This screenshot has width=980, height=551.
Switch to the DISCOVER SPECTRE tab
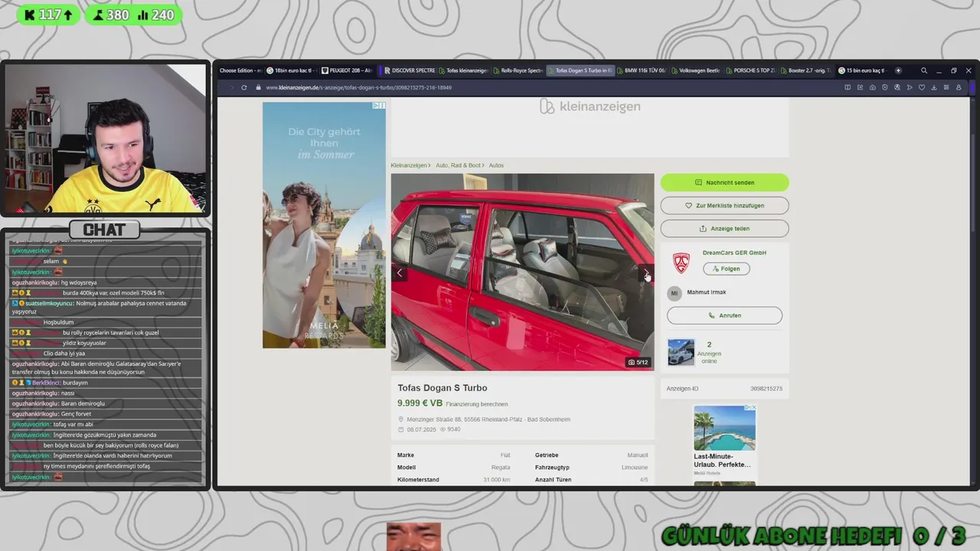click(410, 70)
